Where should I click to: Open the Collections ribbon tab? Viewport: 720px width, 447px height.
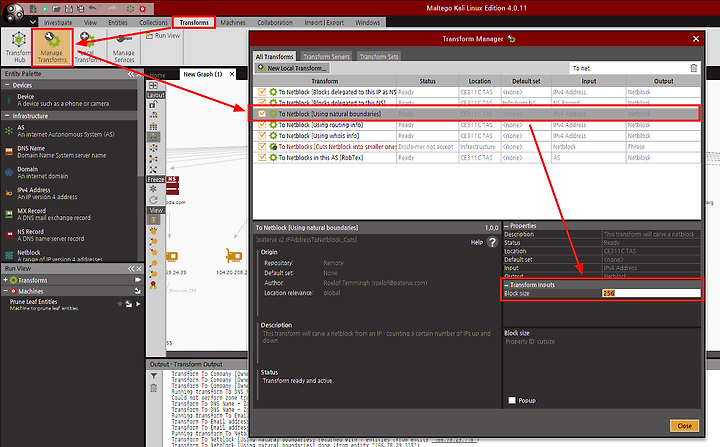tap(153, 23)
